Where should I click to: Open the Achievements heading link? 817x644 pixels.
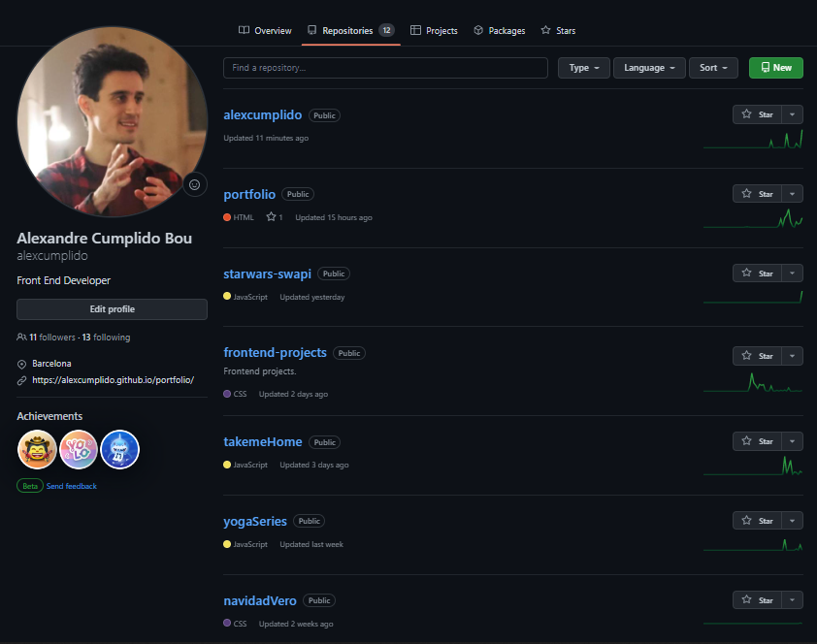(x=49, y=416)
